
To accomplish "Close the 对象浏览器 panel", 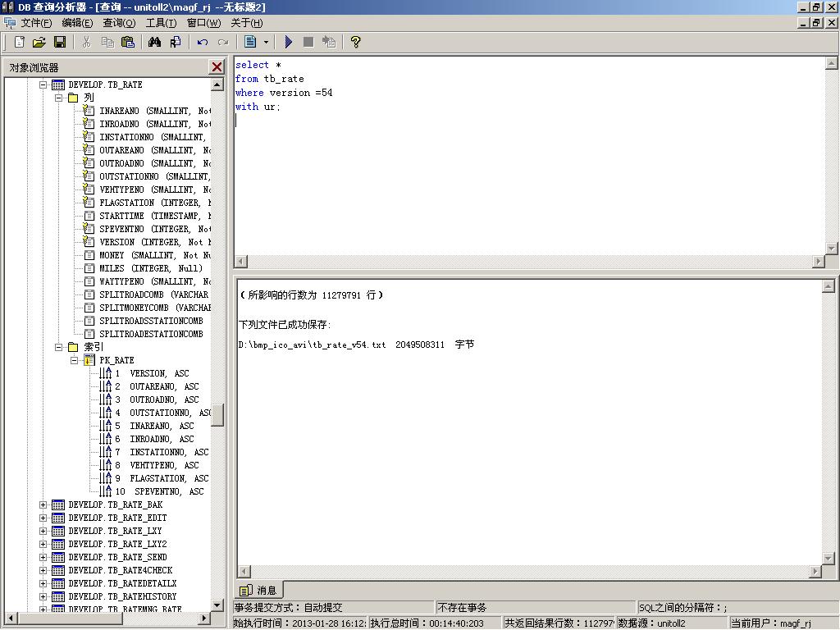I will (x=217, y=67).
